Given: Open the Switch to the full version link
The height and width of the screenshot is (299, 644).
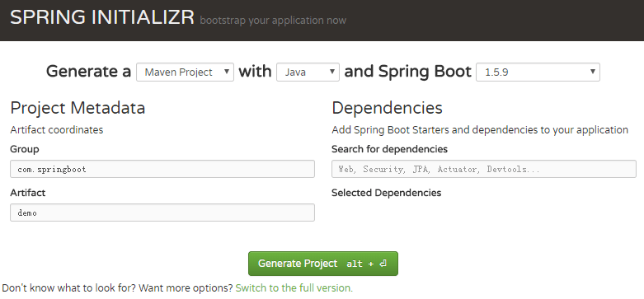Looking at the screenshot, I should coord(294,288).
